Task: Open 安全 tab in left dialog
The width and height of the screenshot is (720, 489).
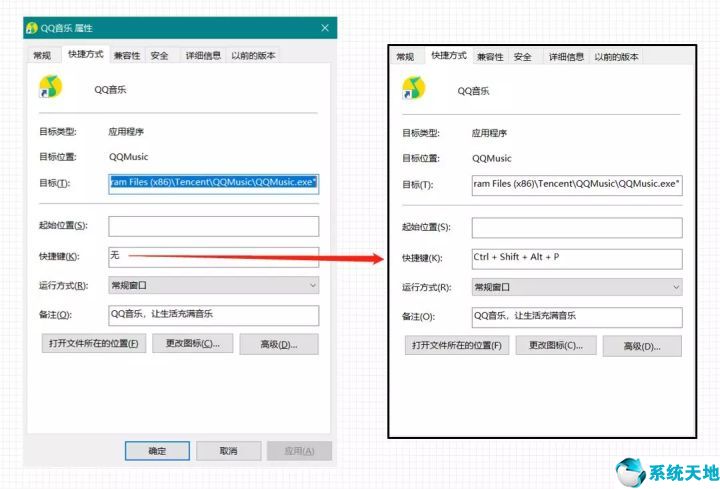Action: [159, 56]
